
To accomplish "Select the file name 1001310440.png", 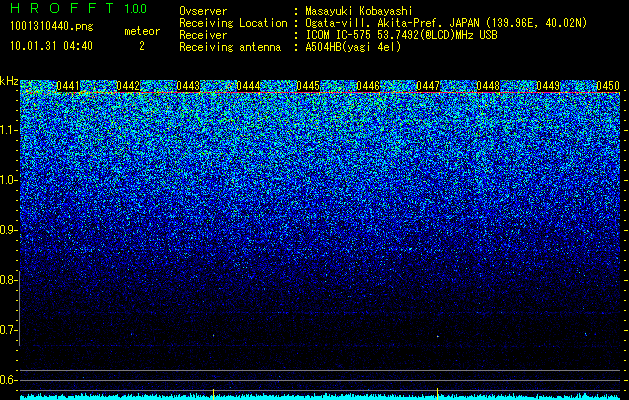I will tap(52, 27).
